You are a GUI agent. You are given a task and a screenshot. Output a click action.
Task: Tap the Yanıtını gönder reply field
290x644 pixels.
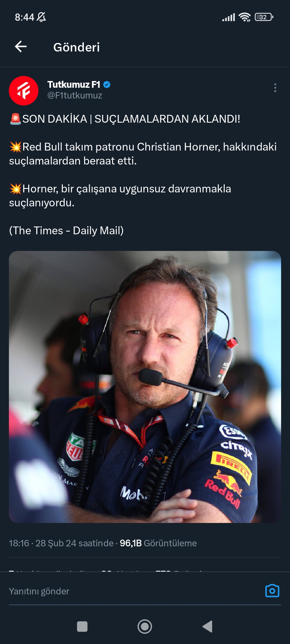[x=134, y=591]
